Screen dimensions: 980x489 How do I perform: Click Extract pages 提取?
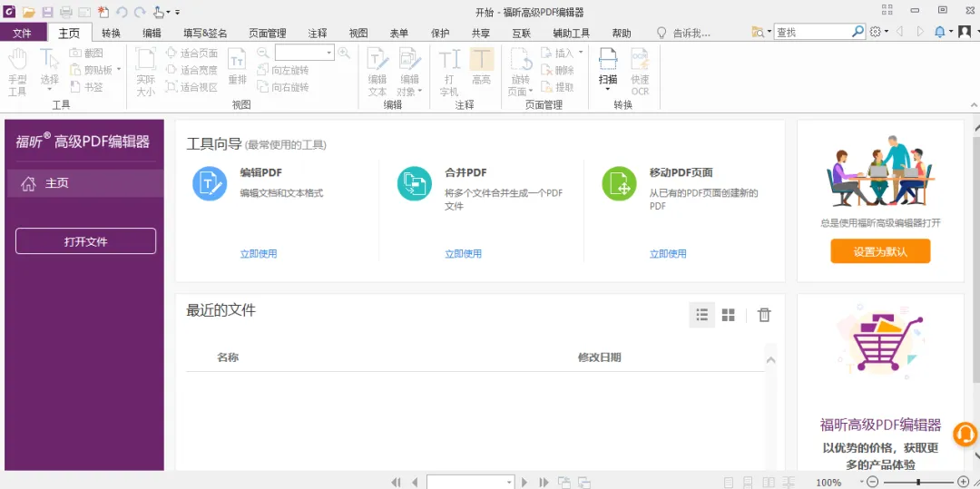point(557,87)
